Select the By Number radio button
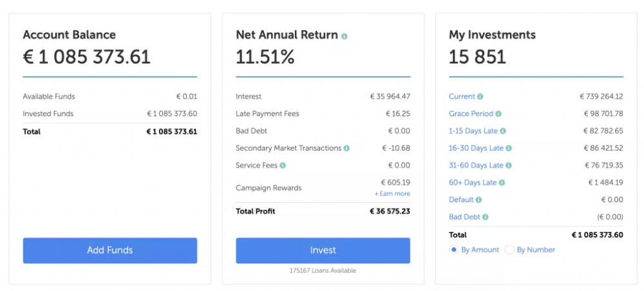This screenshot has width=644, height=291. [509, 250]
